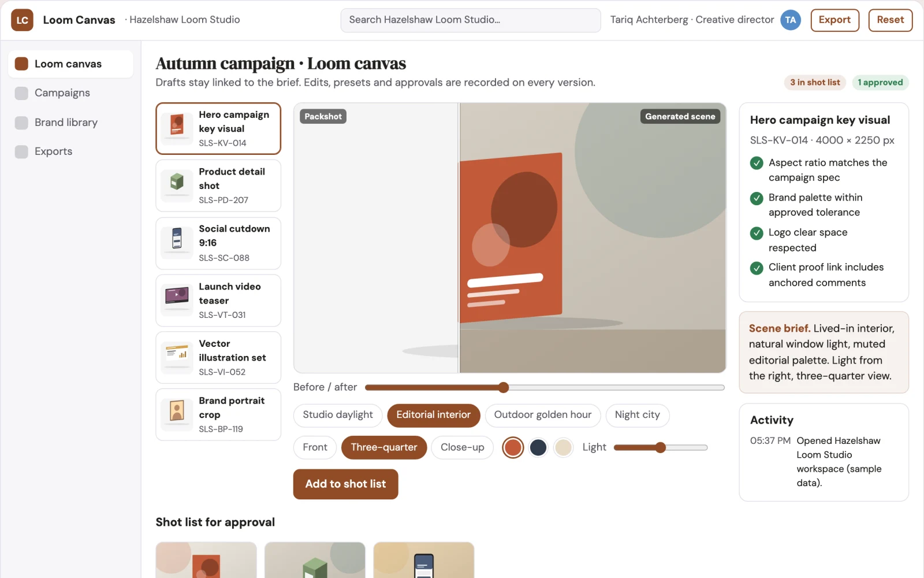Click the Before / after slider handle
Viewport: 924px width, 578px height.
point(504,387)
